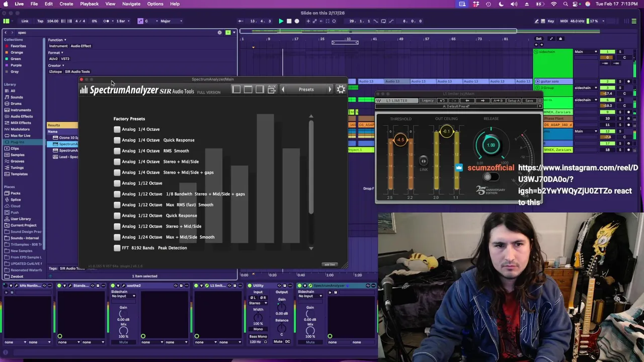
Task: Tick Analog 1/12 Octave preset checkbox
Action: click(117, 183)
